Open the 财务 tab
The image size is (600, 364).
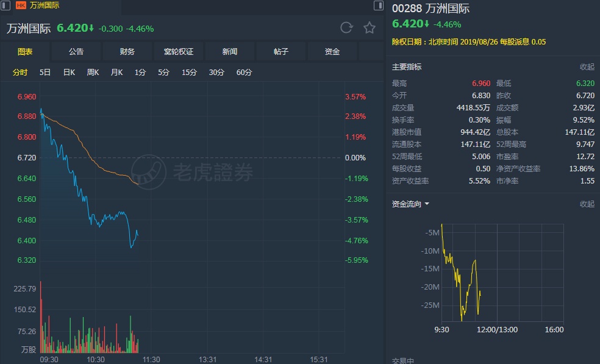(127, 52)
